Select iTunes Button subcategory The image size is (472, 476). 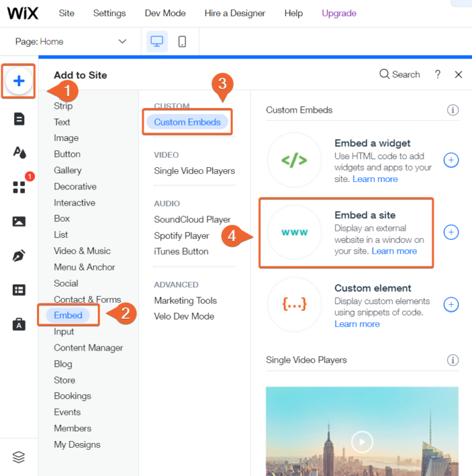(181, 251)
